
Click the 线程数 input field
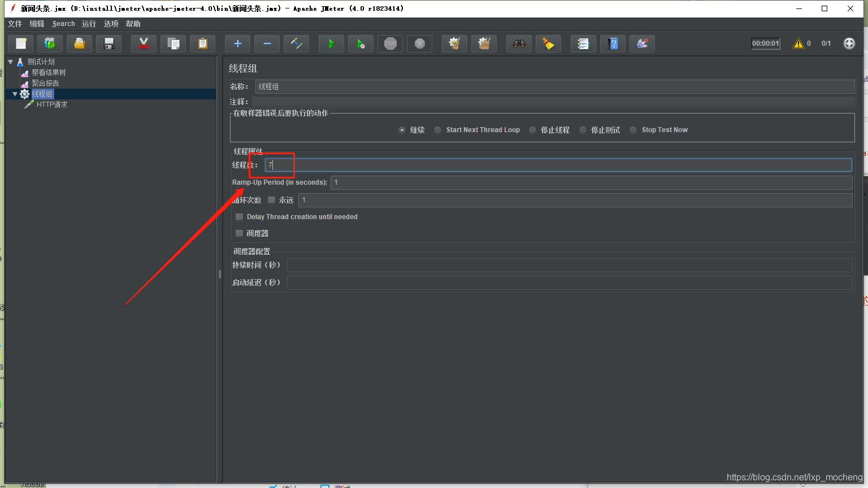tap(558, 165)
